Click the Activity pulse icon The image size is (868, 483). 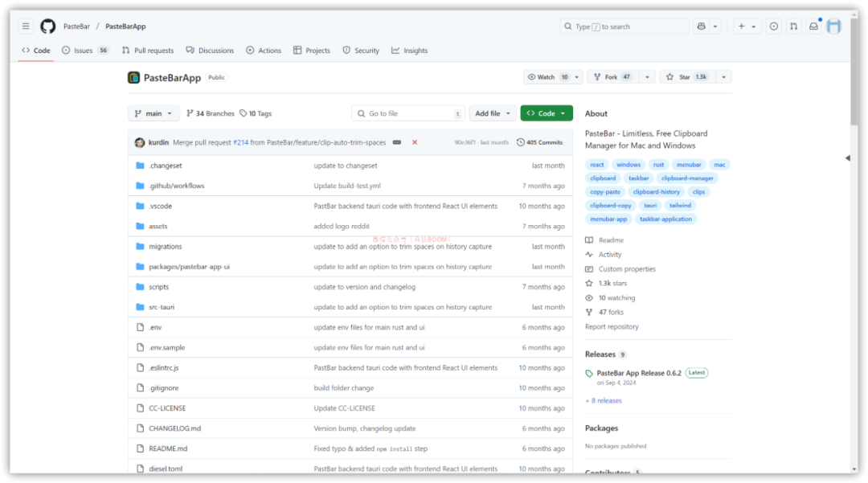tap(589, 255)
